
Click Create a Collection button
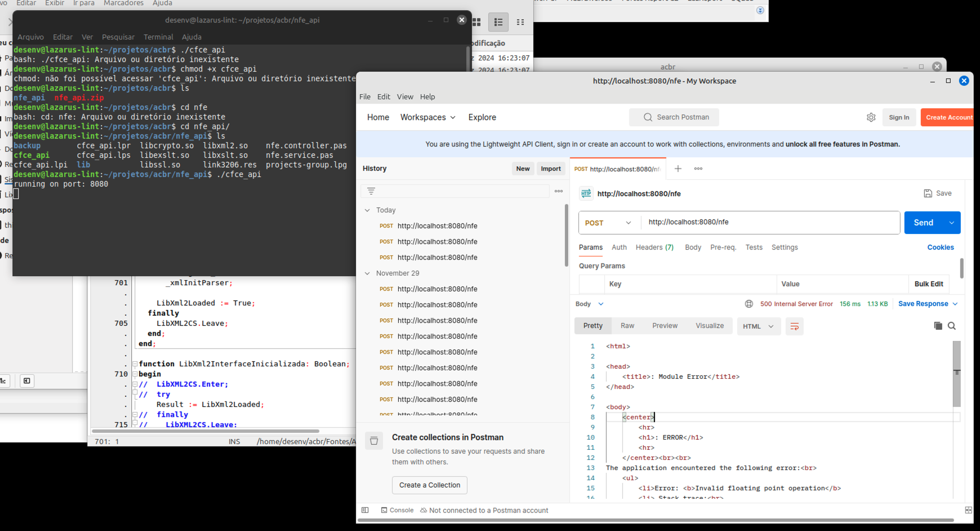tap(430, 485)
